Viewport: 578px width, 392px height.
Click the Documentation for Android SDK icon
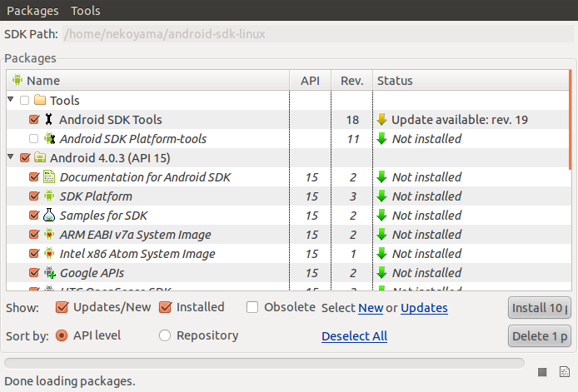point(49,177)
